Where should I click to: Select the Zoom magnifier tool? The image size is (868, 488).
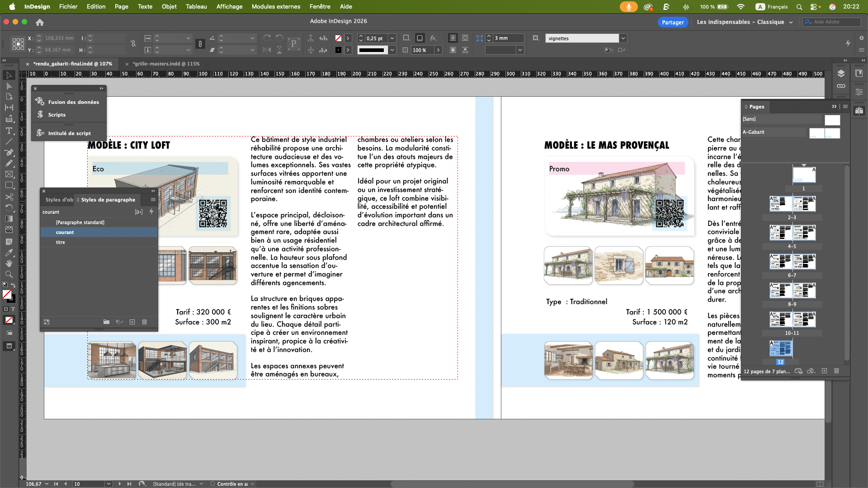point(9,274)
